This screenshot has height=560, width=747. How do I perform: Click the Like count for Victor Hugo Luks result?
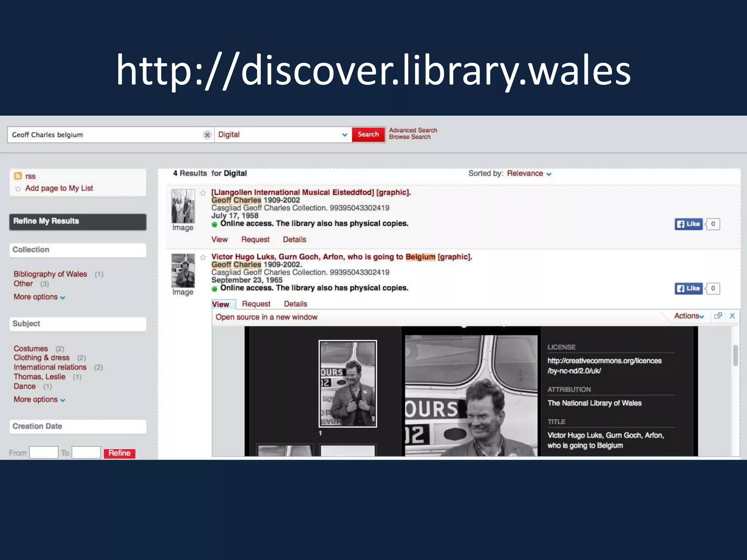pos(713,288)
